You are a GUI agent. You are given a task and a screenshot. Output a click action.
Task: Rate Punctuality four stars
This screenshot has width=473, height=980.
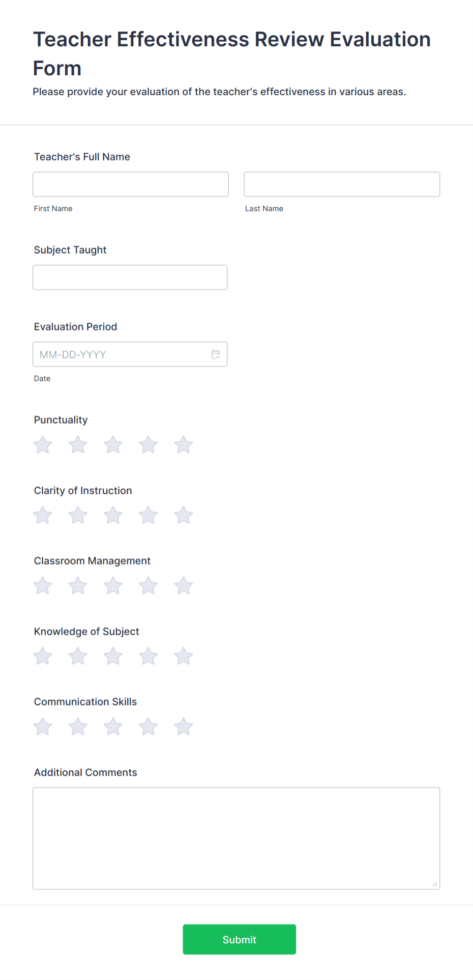148,444
